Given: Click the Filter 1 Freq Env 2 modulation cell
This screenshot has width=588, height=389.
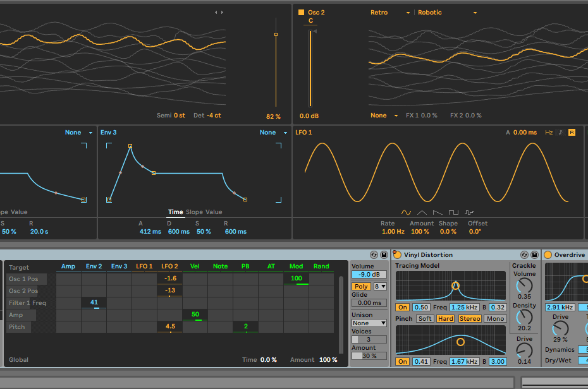Looking at the screenshot, I should (94, 302).
